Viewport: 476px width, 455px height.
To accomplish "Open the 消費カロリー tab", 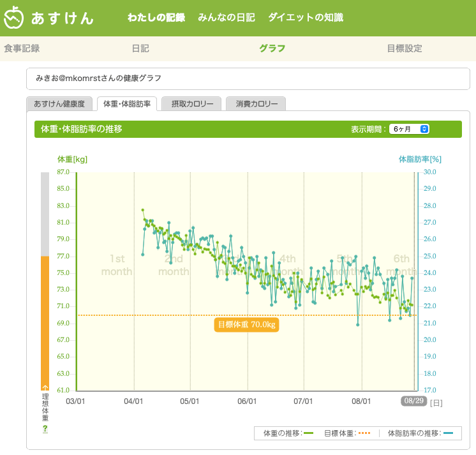I will (x=256, y=104).
